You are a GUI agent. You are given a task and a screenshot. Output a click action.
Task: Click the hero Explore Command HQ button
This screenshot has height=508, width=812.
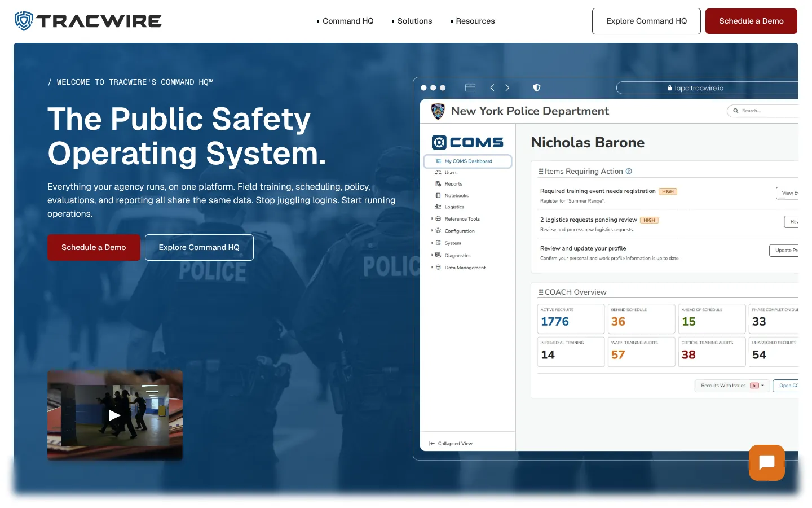(199, 247)
